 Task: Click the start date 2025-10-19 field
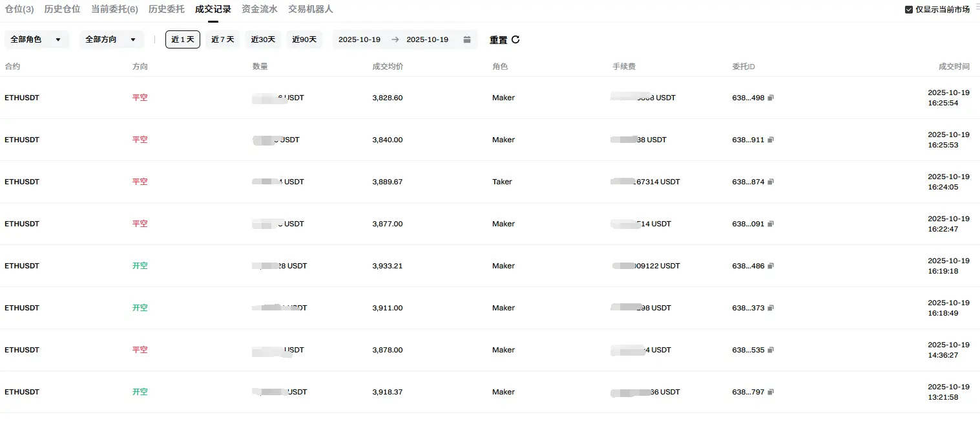tap(359, 40)
